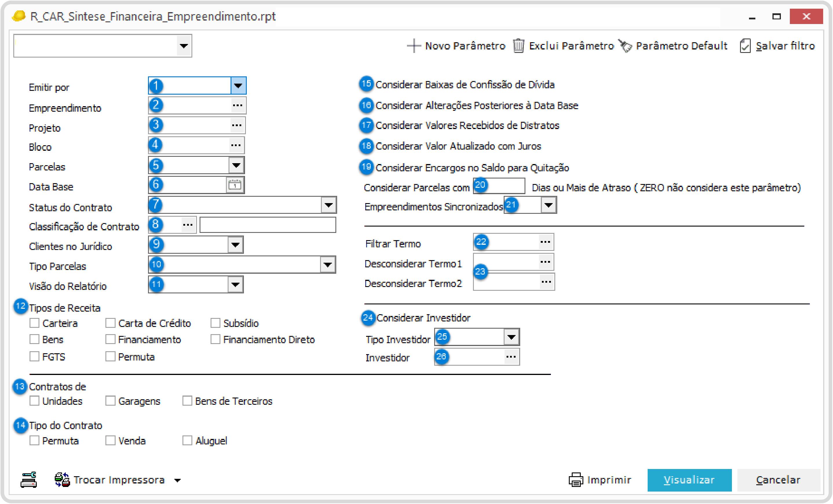Click Trocar Impressora printer icon
This screenshot has height=504, width=833.
[62, 480]
